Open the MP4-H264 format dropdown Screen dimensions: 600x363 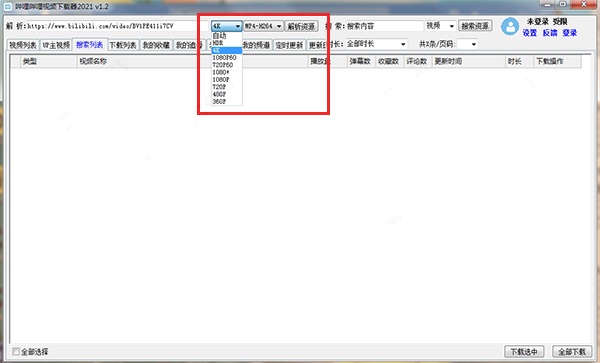point(263,26)
